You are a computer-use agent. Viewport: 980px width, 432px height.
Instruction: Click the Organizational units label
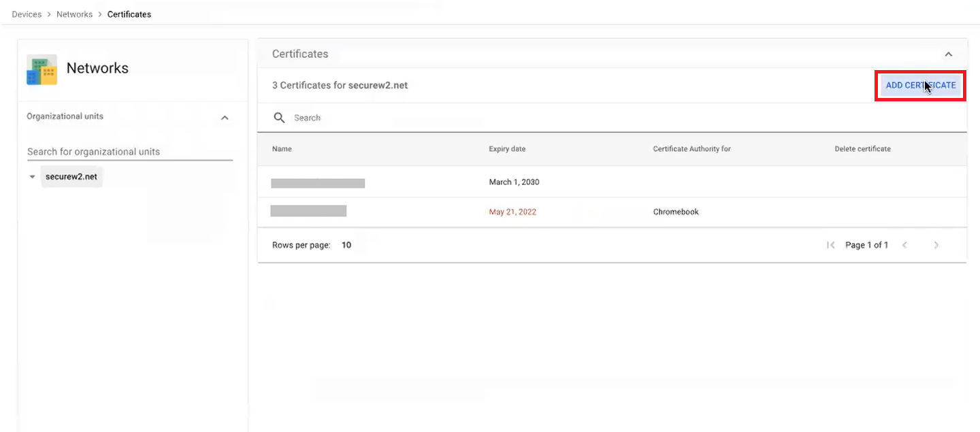pos(65,116)
